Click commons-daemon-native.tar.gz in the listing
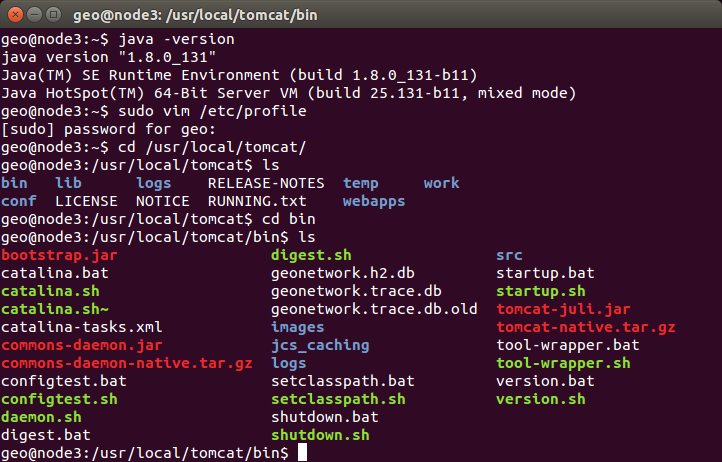The image size is (722, 462). [126, 363]
